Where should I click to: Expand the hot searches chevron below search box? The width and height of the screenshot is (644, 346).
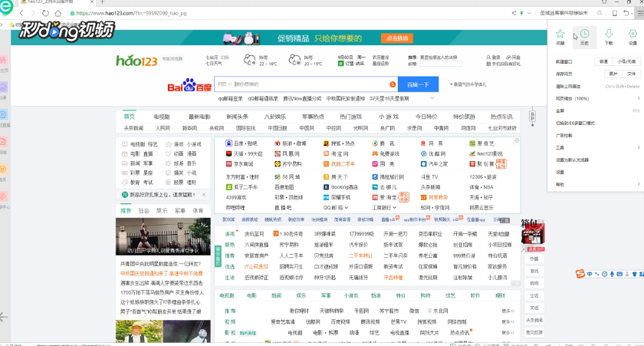pyautogui.click(x=432, y=98)
